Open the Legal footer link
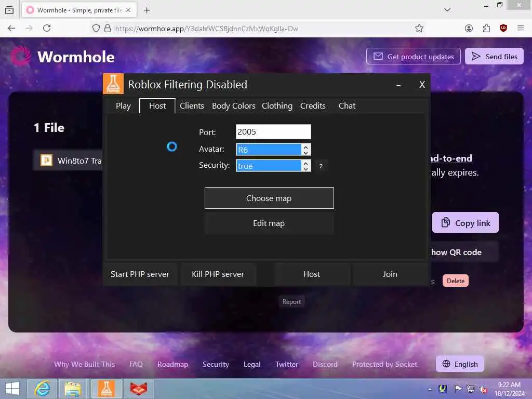Image resolution: width=532 pixels, height=399 pixels. coord(252,364)
